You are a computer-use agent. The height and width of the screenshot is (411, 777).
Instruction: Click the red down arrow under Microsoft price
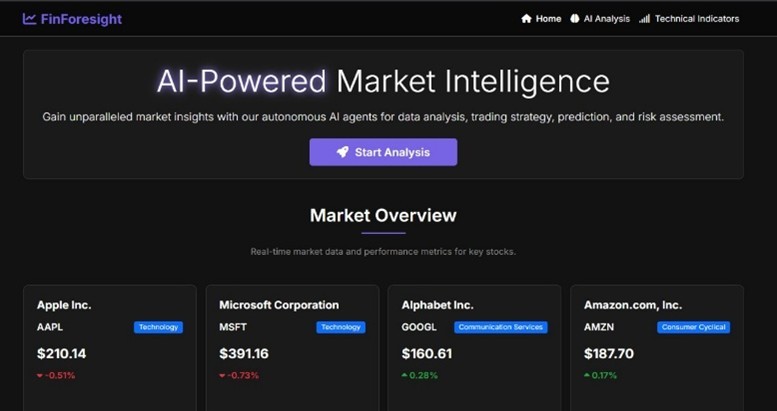pyautogui.click(x=222, y=376)
